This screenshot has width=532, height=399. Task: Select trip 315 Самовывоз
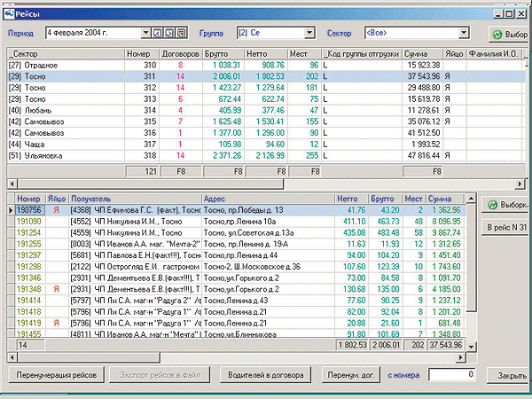coord(264,121)
